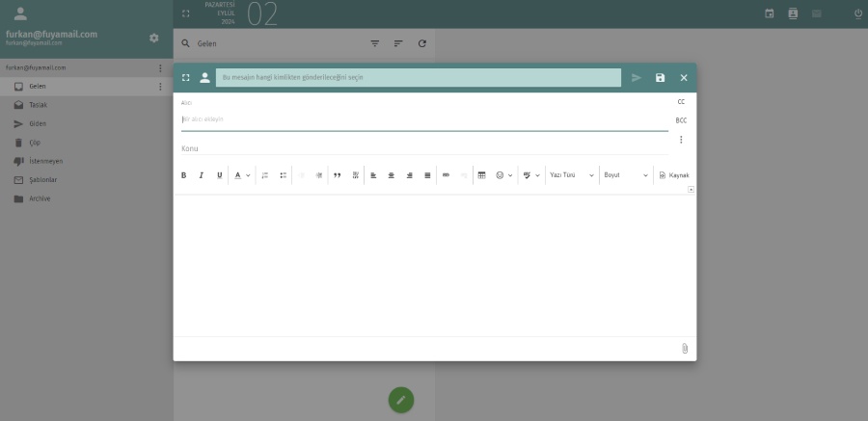The image size is (868, 421).
Task: Open the Yazı Türü font dropdown
Action: tap(571, 175)
